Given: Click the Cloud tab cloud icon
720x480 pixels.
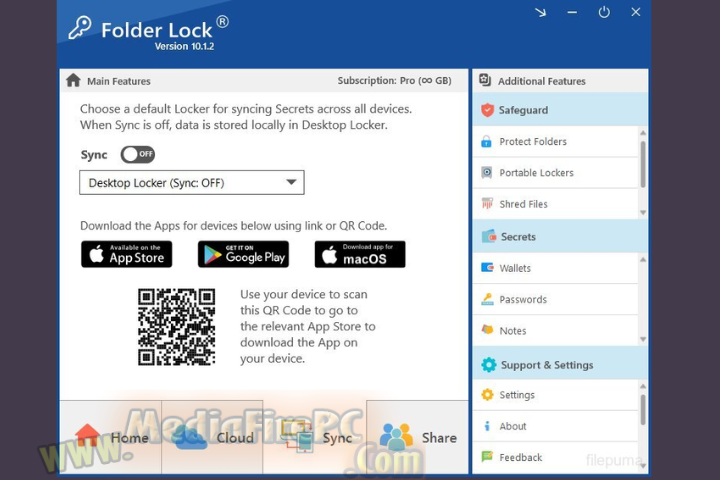Looking at the screenshot, I should click(x=189, y=437).
